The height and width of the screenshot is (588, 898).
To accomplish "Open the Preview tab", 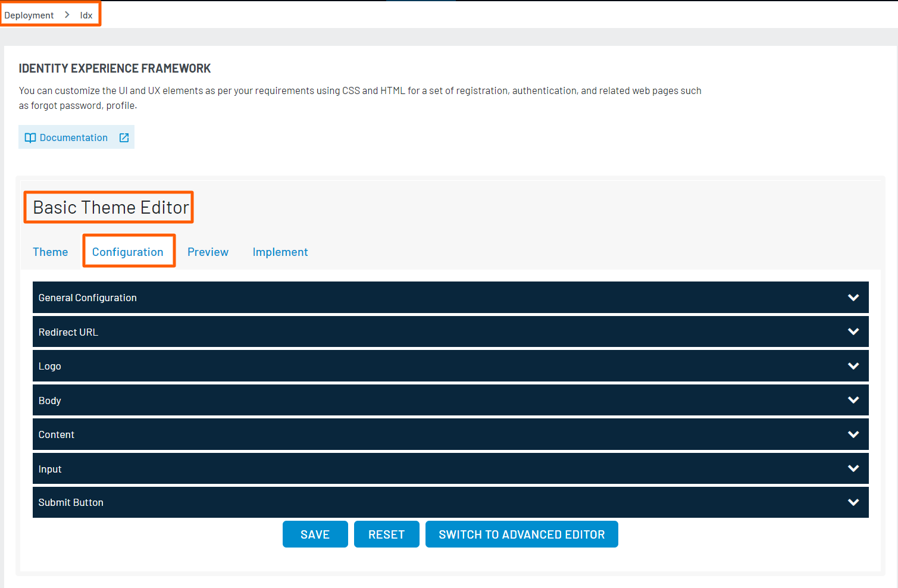I will tap(208, 252).
